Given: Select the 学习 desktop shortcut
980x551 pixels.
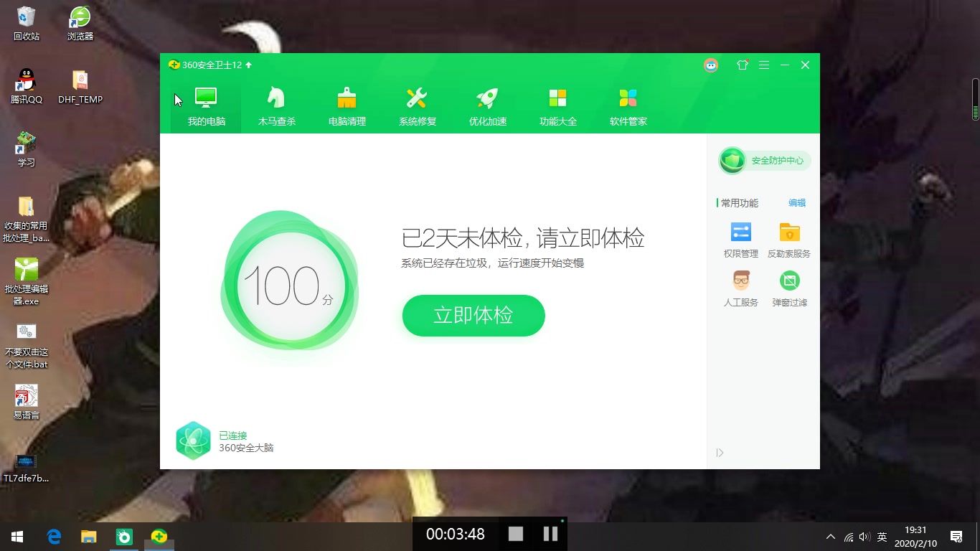Looking at the screenshot, I should 26,149.
